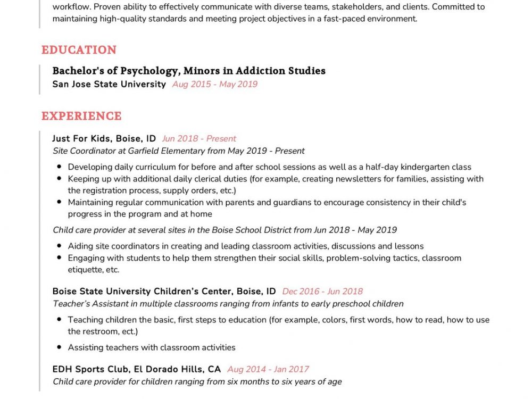Click the Aug 2015 - May 2019 date range

tap(214, 84)
